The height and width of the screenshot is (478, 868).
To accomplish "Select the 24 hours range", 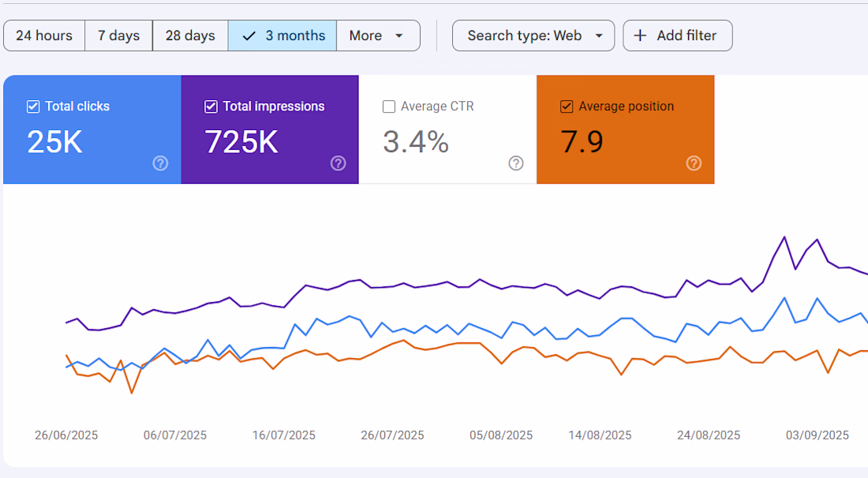I will 44,35.
